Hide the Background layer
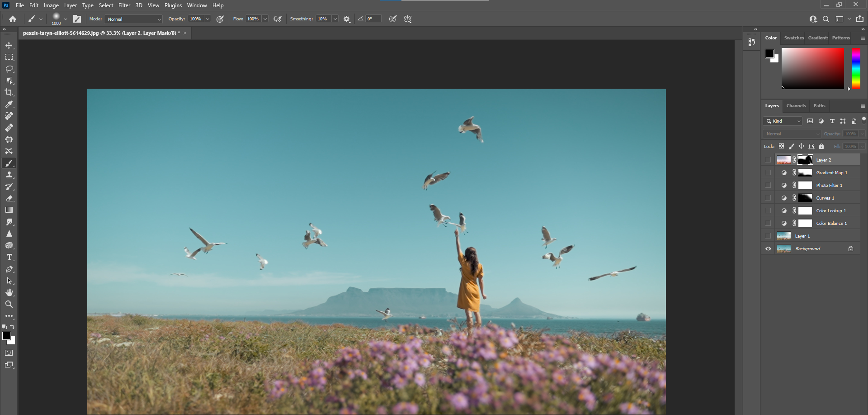The height and width of the screenshot is (415, 868). tap(768, 248)
